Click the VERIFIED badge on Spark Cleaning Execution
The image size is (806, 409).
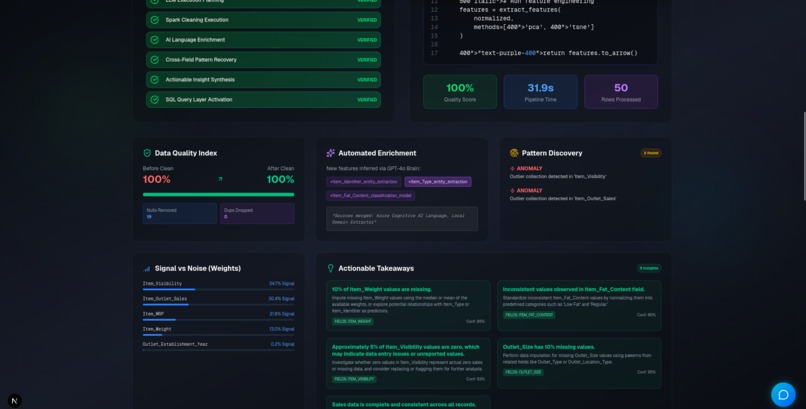click(367, 20)
